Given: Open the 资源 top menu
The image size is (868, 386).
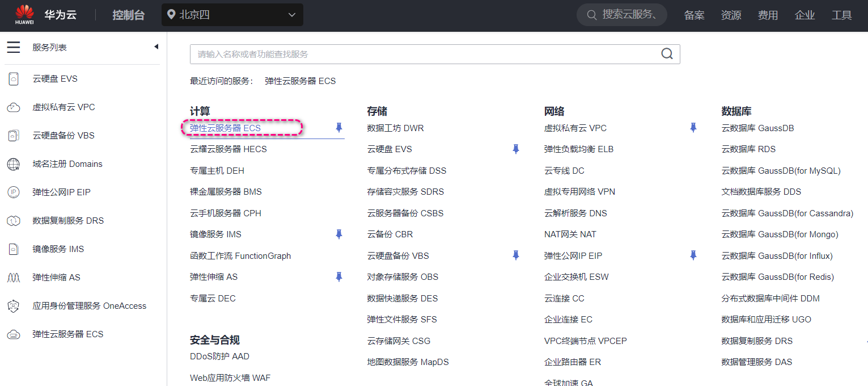Looking at the screenshot, I should point(731,15).
